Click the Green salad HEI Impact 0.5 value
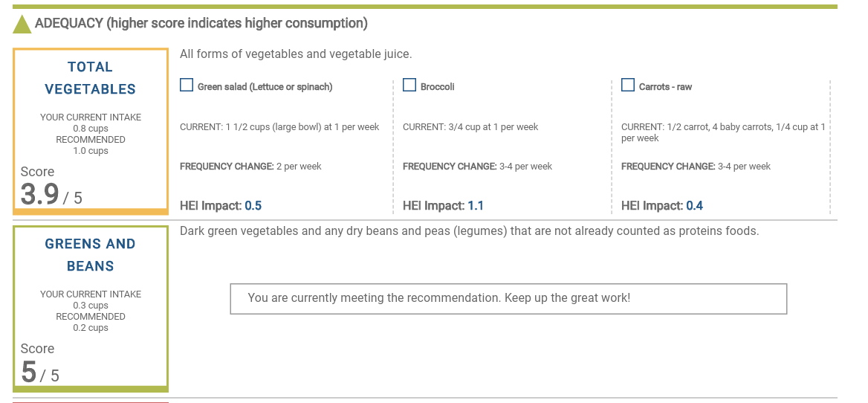The image size is (868, 403). click(x=253, y=206)
